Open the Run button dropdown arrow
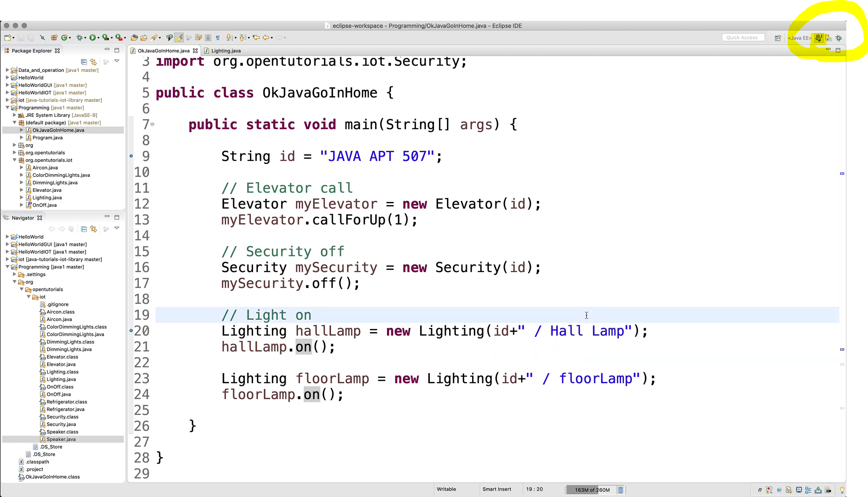This screenshot has height=497, width=868. pos(98,38)
